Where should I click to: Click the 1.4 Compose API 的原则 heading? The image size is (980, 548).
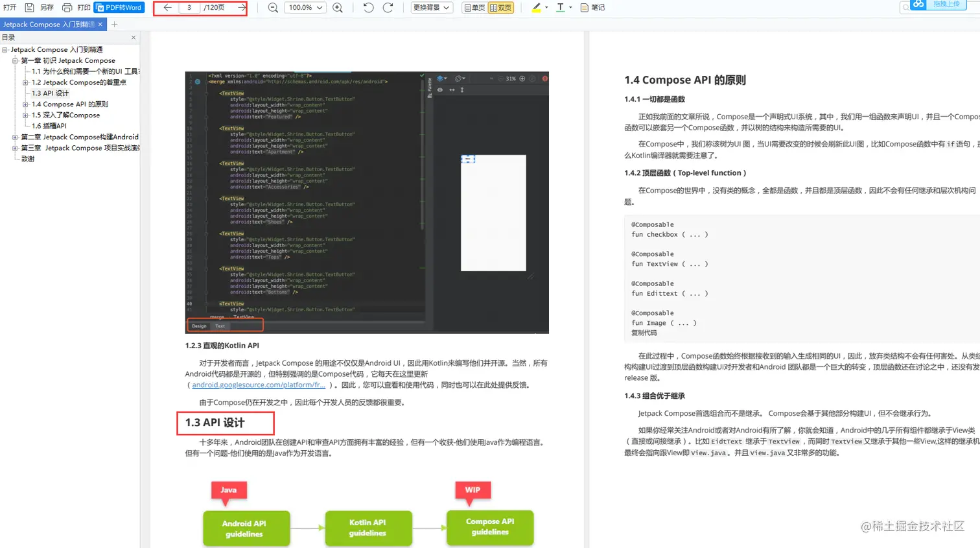(685, 80)
